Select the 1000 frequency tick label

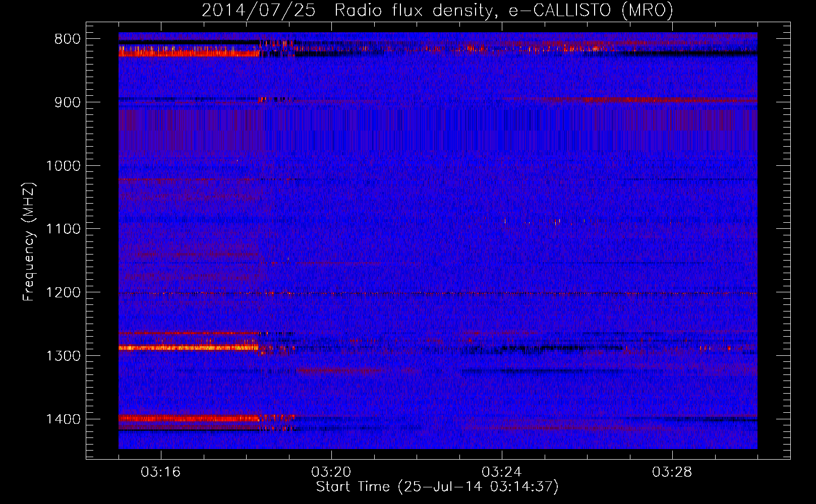[x=63, y=166]
